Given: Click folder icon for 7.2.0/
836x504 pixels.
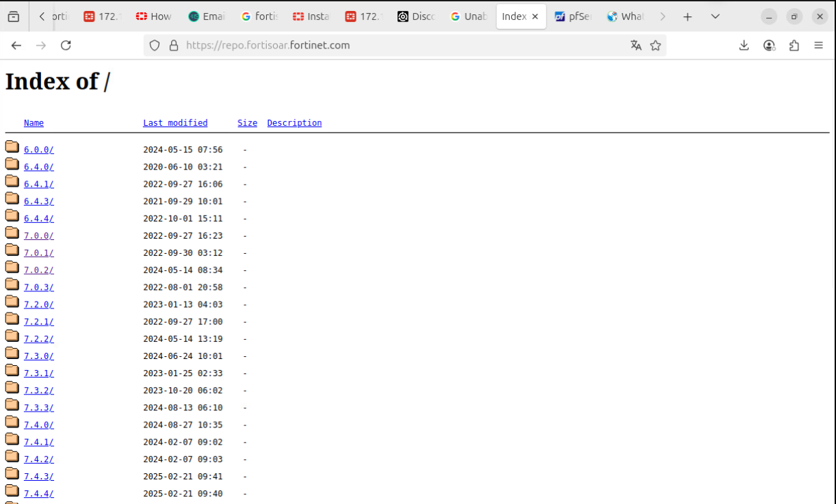Looking at the screenshot, I should click(x=12, y=301).
